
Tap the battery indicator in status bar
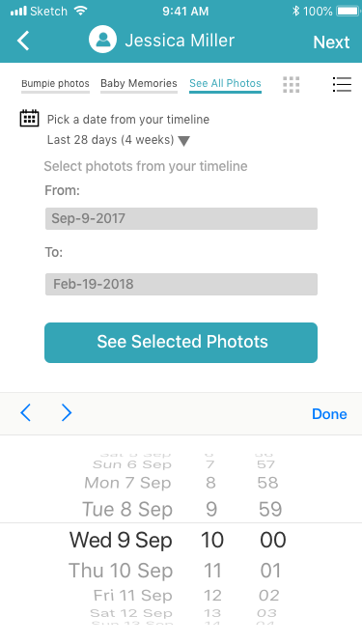click(348, 11)
